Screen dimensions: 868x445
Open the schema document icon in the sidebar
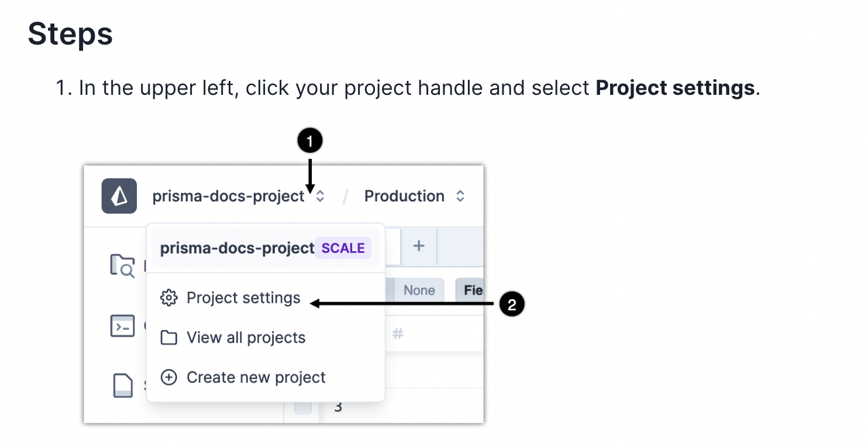click(122, 385)
